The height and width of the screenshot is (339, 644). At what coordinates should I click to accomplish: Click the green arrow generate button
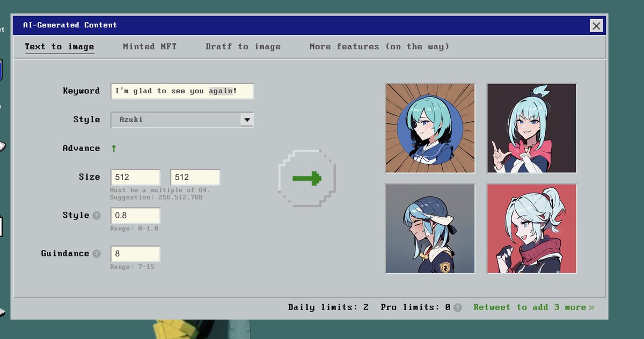point(307,178)
